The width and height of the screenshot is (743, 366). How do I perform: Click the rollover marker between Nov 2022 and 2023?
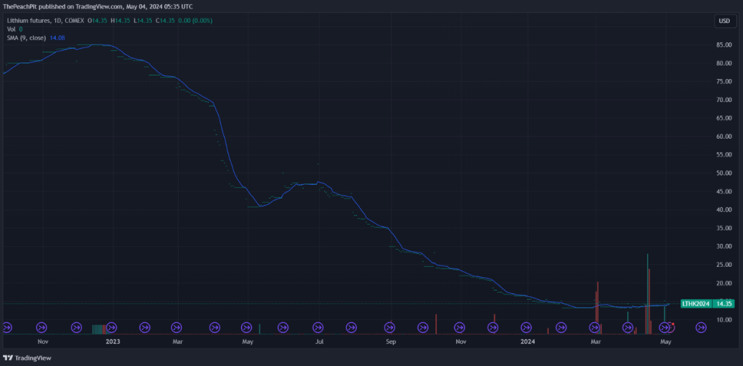coord(76,327)
